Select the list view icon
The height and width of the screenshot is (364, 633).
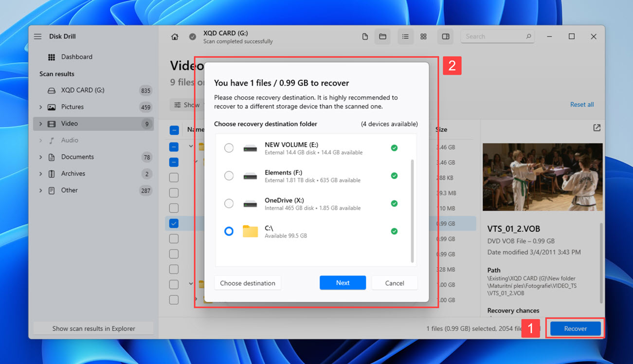pos(405,36)
